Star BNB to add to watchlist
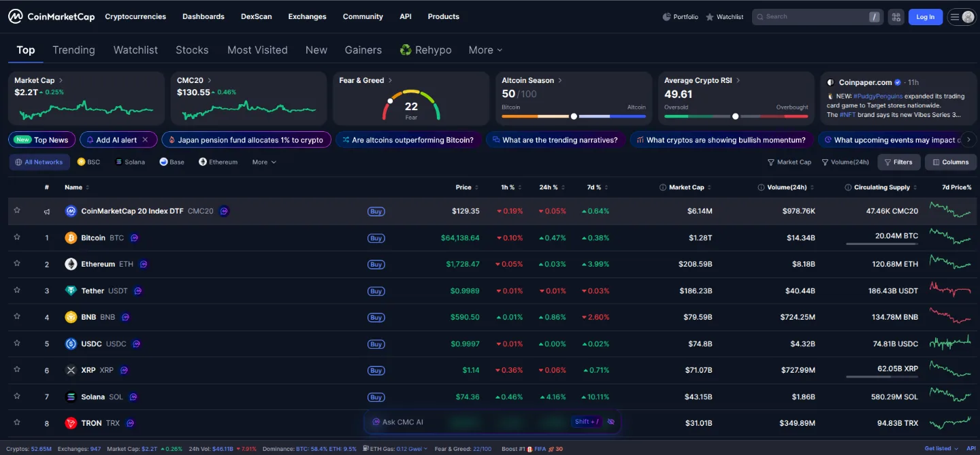The image size is (980, 455). [17, 317]
